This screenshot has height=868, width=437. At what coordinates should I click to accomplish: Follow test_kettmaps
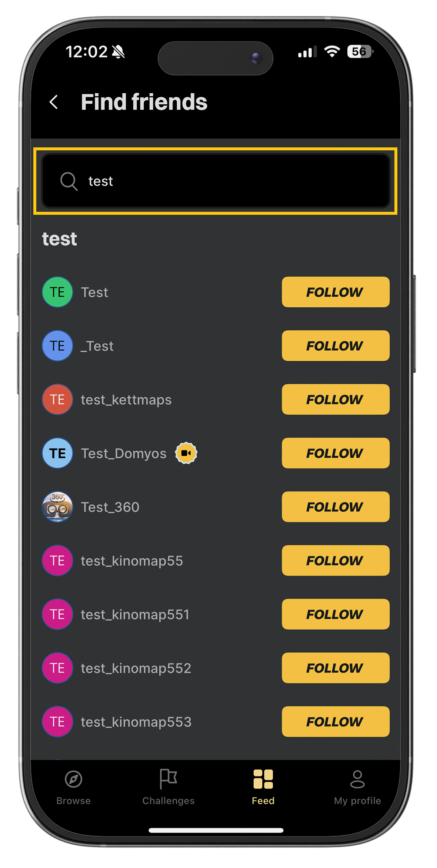pos(336,399)
